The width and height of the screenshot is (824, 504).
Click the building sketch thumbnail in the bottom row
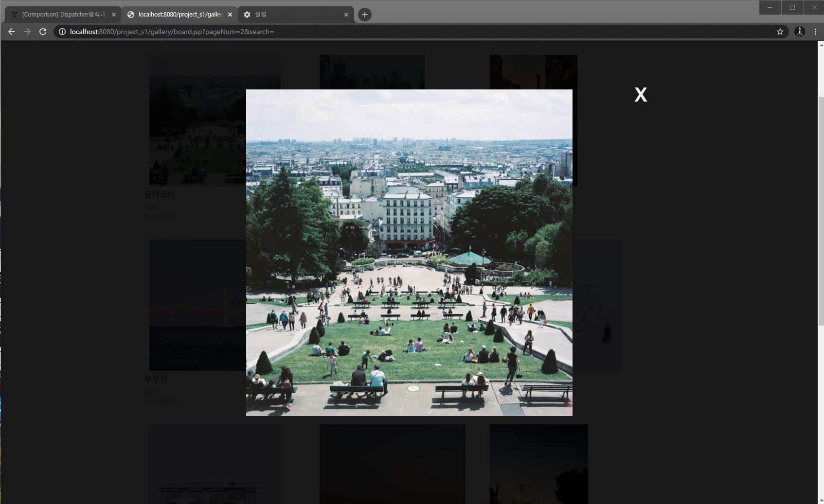tap(215, 464)
